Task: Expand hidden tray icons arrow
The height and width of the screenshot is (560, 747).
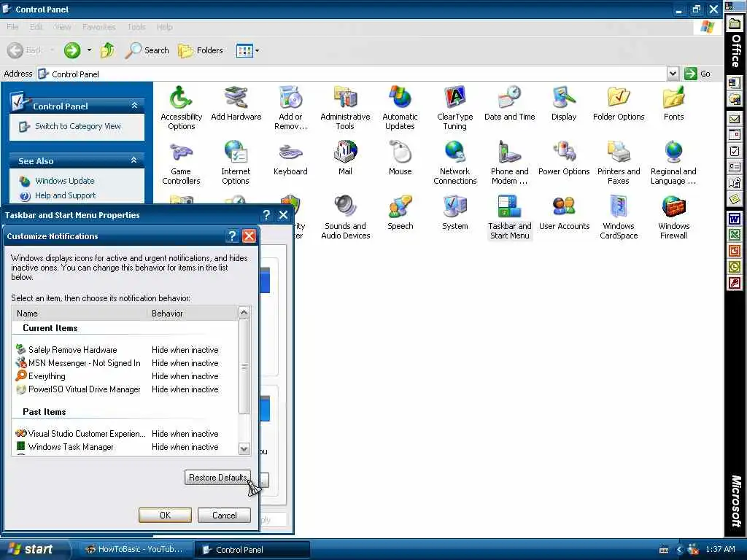Action: tap(679, 550)
